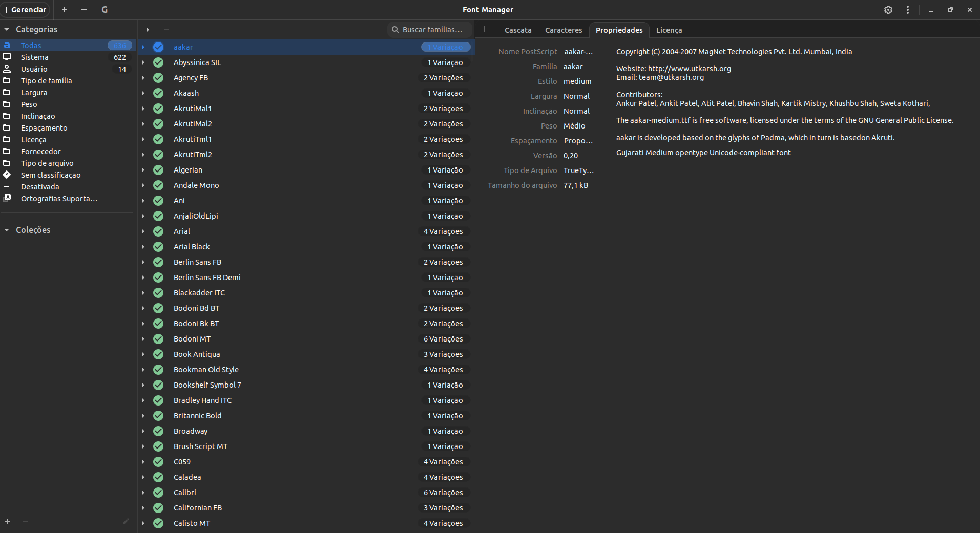Disable the Agency FB font checkmark
The width and height of the screenshot is (980, 533).
pos(158,78)
